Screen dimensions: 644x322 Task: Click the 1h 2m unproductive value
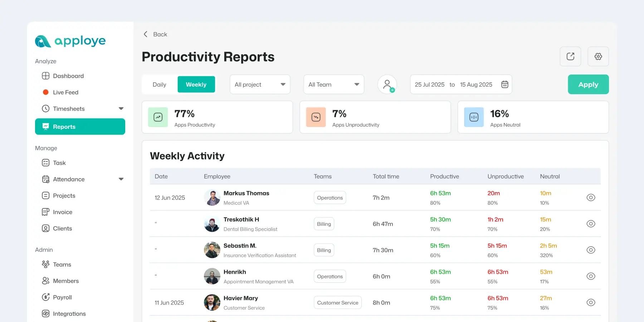point(495,219)
